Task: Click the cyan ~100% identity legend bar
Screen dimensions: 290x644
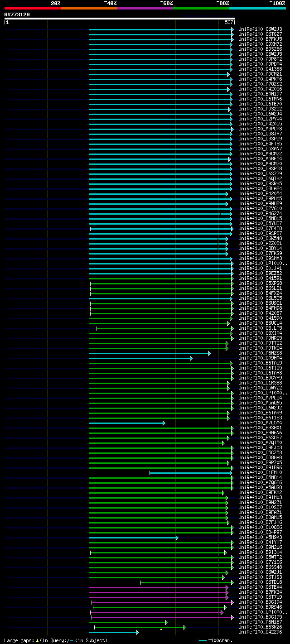Action: (x=257, y=8)
